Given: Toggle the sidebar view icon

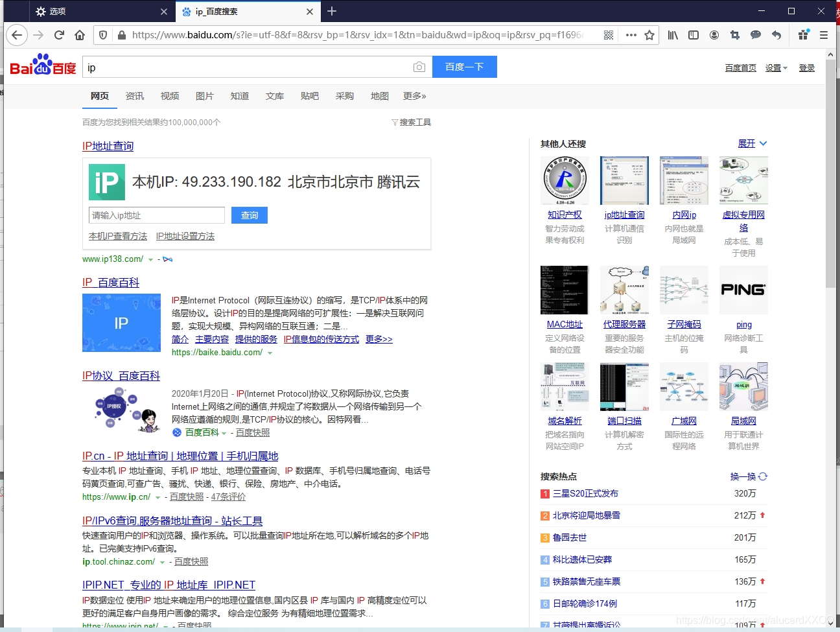Looking at the screenshot, I should pos(694,35).
